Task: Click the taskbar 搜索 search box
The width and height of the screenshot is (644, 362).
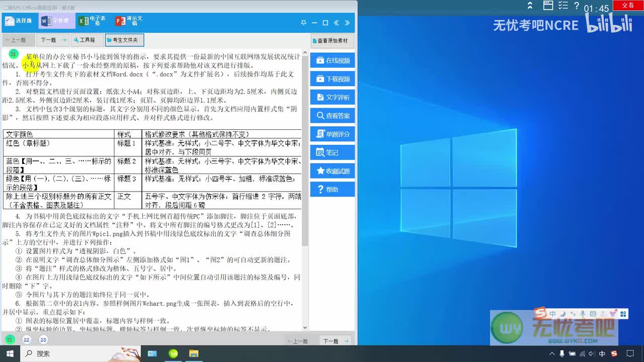Action: click(x=80, y=353)
